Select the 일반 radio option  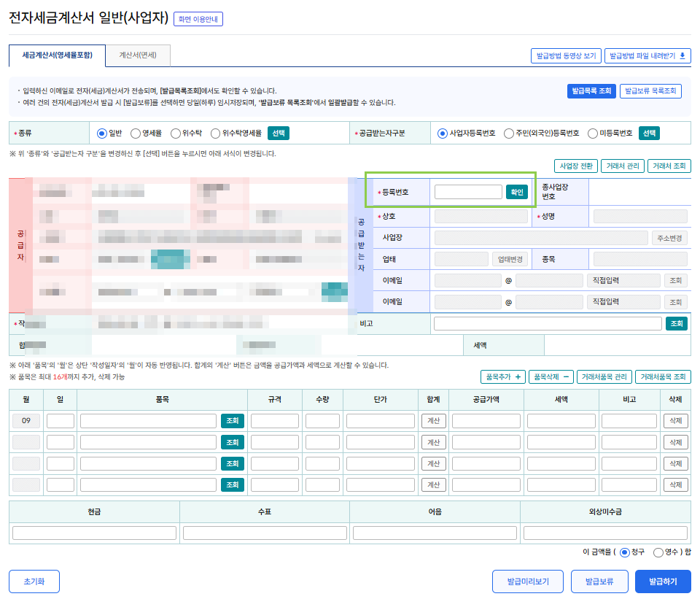[102, 134]
